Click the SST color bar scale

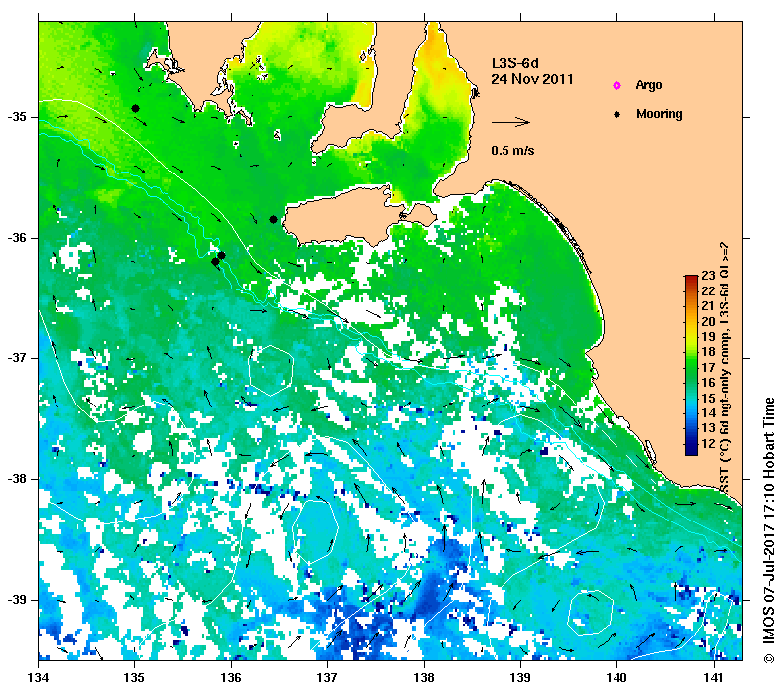pyautogui.click(x=691, y=365)
